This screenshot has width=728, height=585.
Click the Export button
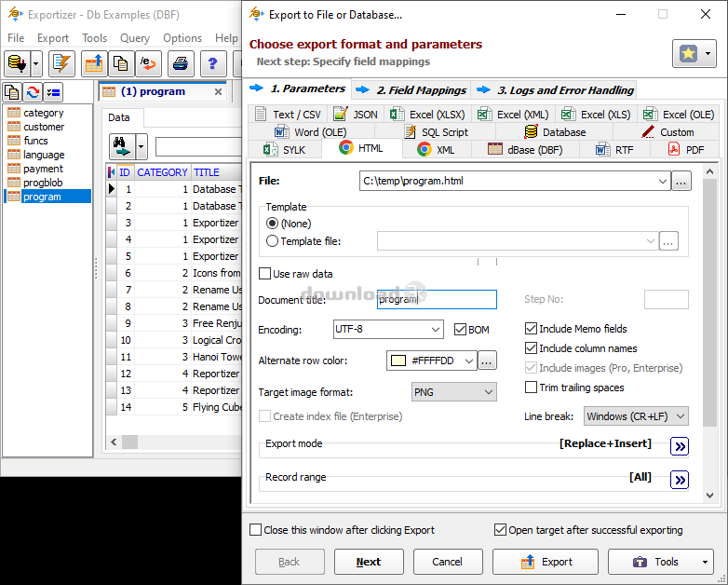(x=546, y=562)
